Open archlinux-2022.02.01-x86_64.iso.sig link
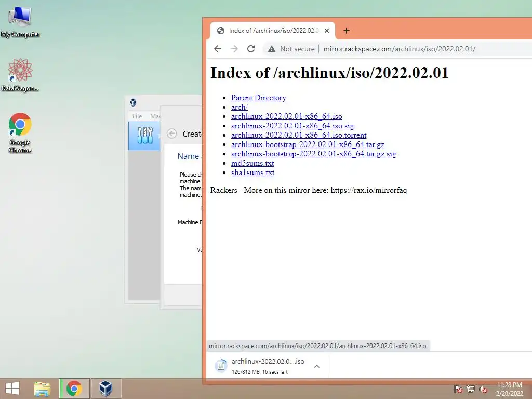532x399 pixels. pyautogui.click(x=292, y=126)
